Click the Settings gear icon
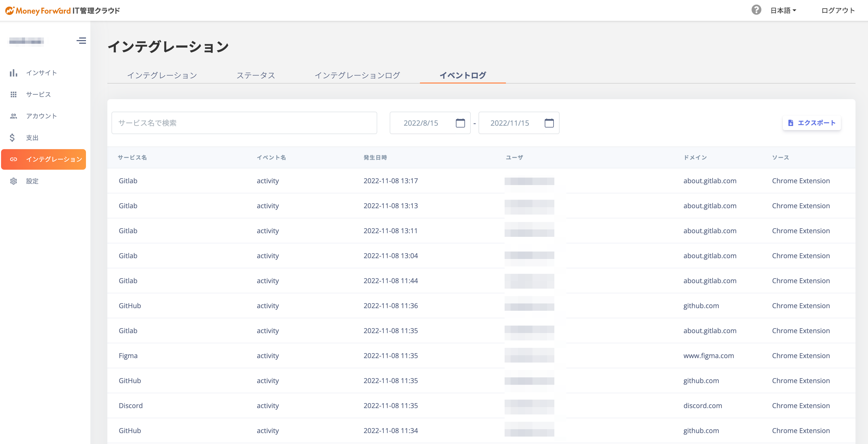Image resolution: width=868 pixels, height=444 pixels. (x=14, y=181)
